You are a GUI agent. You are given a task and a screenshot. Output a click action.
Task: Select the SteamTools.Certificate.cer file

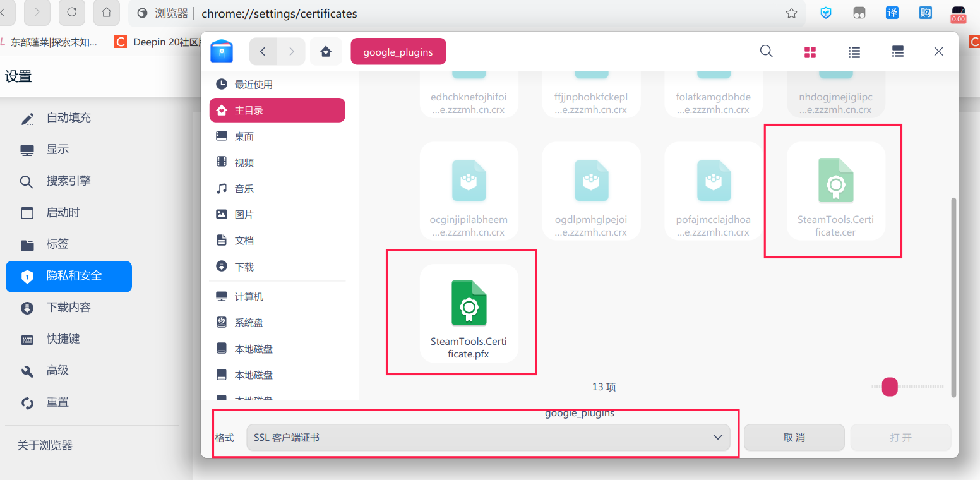[835, 189]
